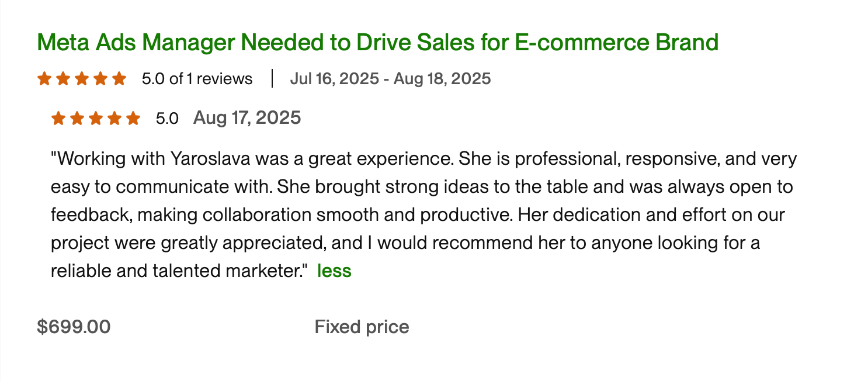Click the first star beside the Aug 17 review

pos(58,119)
